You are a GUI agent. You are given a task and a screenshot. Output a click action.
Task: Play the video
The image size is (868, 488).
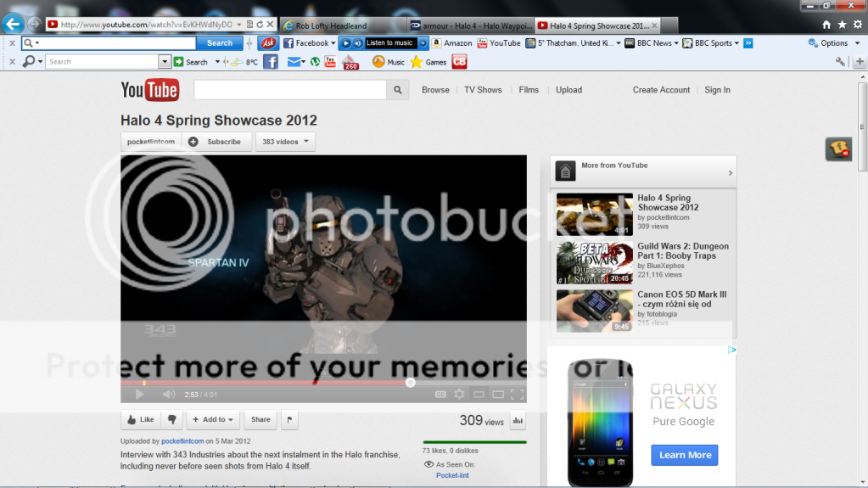tap(140, 394)
